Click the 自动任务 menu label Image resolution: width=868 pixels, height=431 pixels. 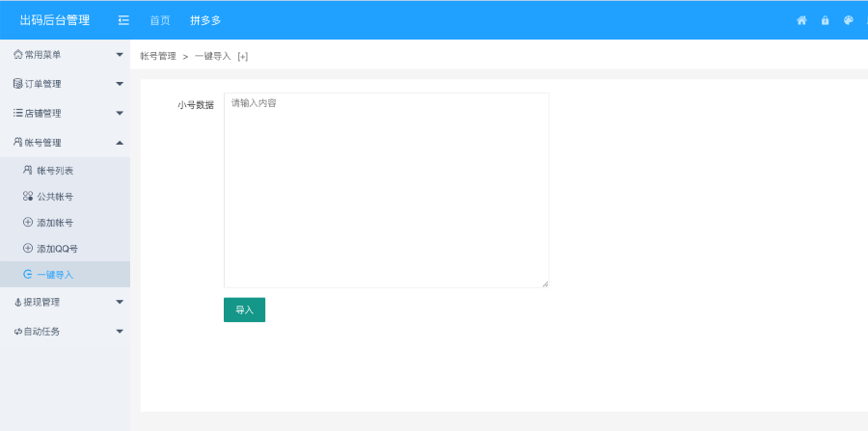[x=41, y=332]
